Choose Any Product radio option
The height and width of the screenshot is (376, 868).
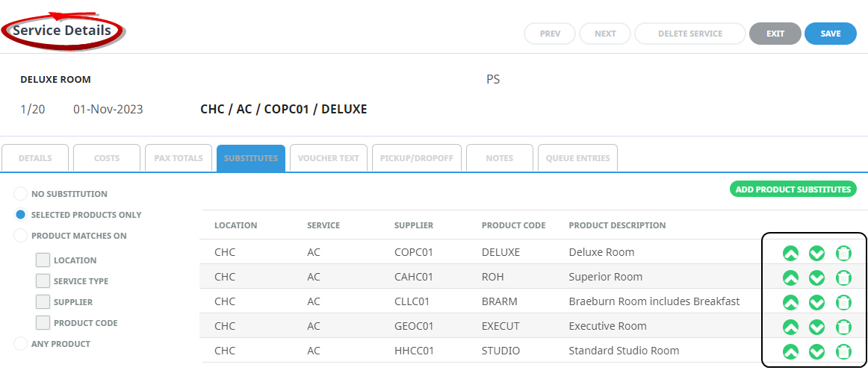pos(20,344)
